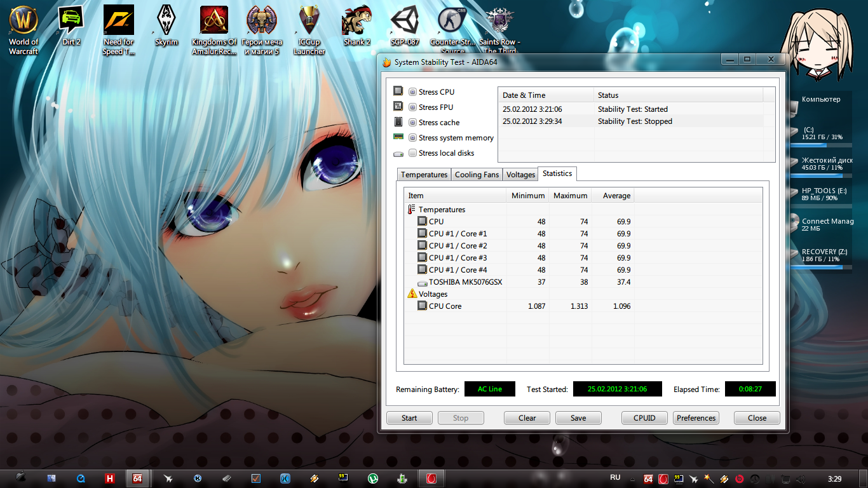Viewport: 868px width, 488px height.
Task: Open SCP-087 Unity shortcut
Action: coord(405,27)
